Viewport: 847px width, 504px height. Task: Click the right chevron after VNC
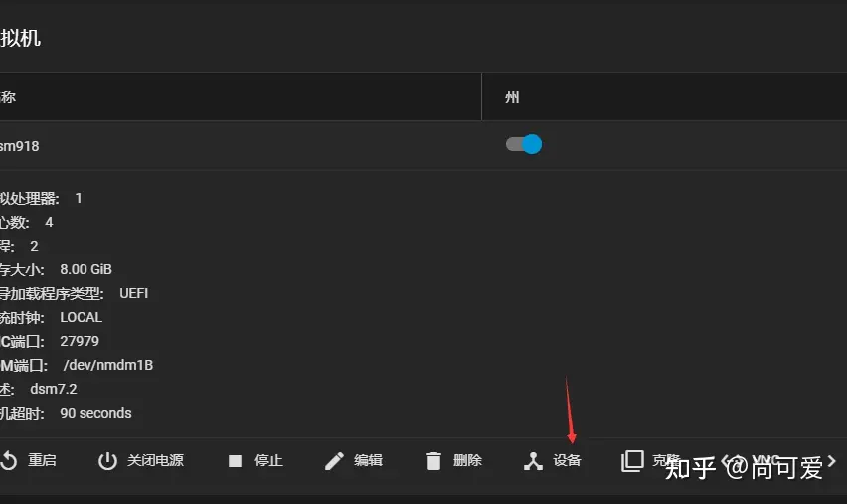[x=832, y=461]
